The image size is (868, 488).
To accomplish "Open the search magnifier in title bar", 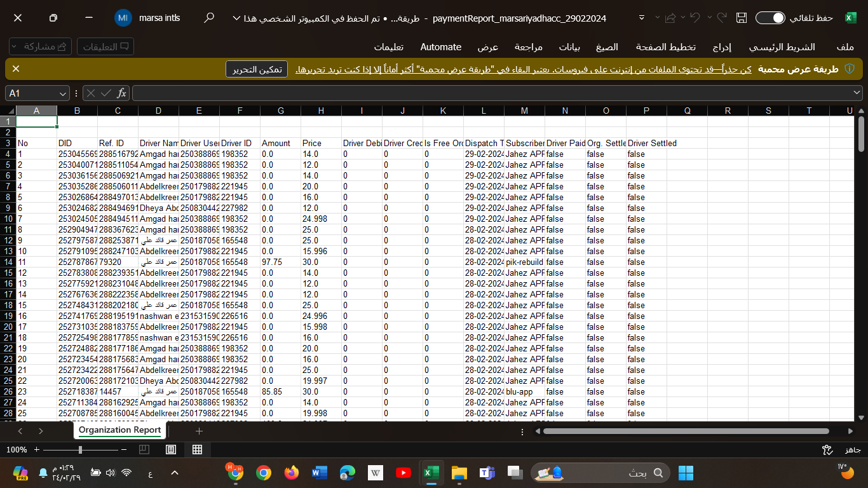I will coord(208,18).
